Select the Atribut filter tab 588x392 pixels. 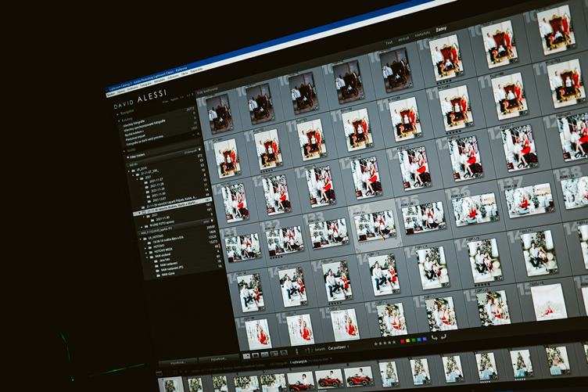[x=403, y=38]
